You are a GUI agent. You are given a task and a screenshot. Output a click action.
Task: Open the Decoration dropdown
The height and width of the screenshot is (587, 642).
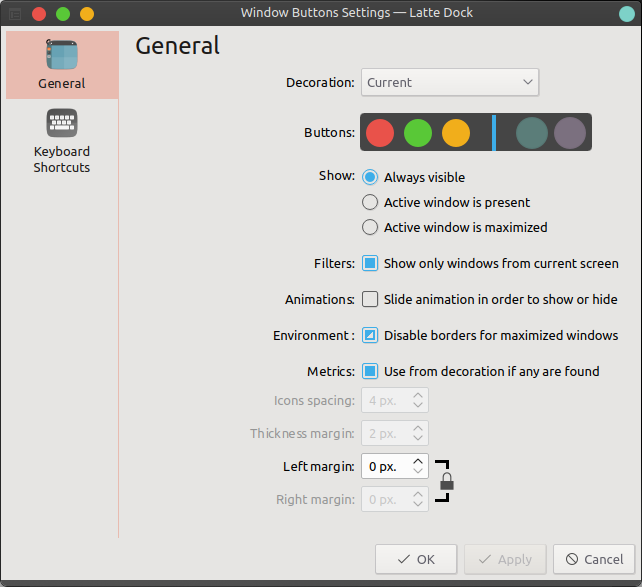[x=449, y=82]
